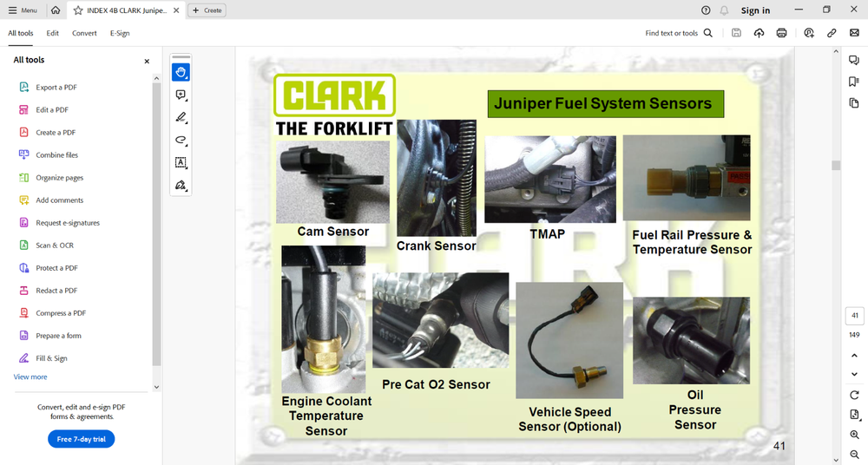This screenshot has width=868, height=465.
Task: Click the zoom in magnifier icon
Action: [854, 436]
